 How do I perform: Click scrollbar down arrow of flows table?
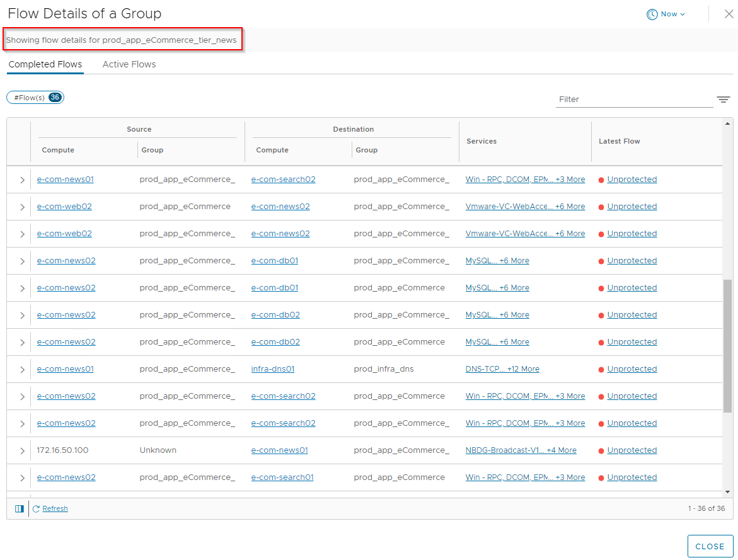(x=728, y=492)
